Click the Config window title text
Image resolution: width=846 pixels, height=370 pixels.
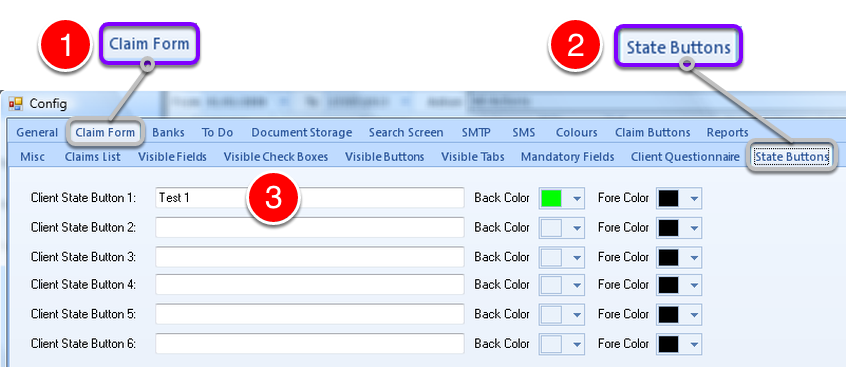pos(48,104)
